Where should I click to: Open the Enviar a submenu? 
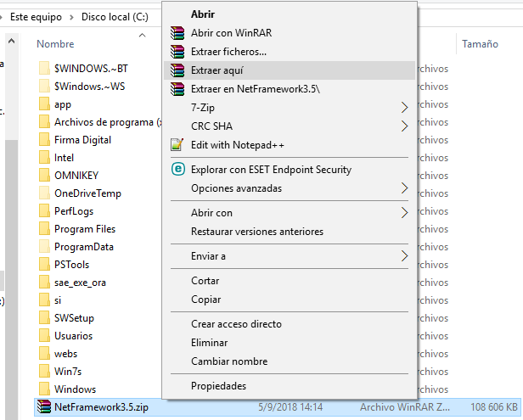point(404,256)
